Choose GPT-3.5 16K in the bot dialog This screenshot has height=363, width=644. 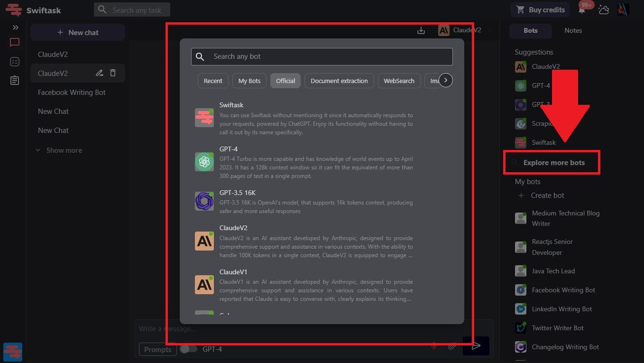[304, 202]
